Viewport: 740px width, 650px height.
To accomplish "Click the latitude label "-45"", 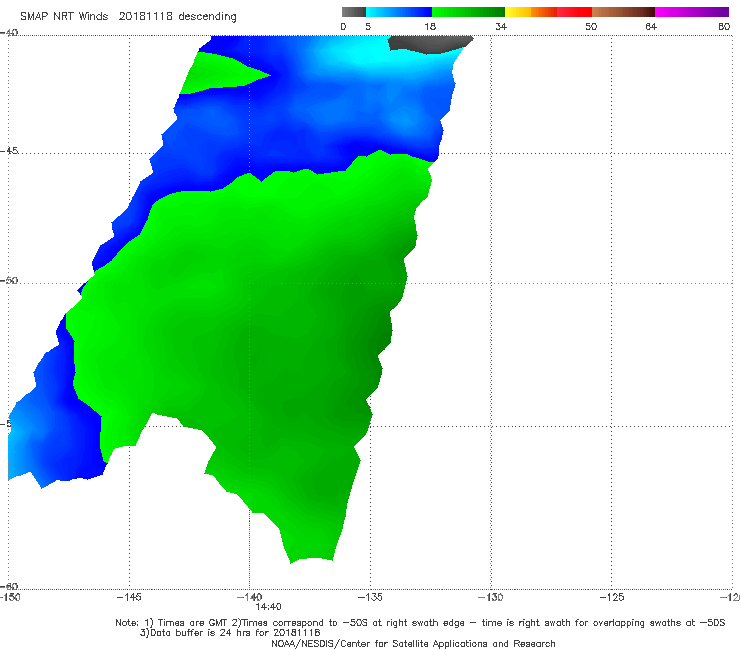I will [x=9, y=151].
